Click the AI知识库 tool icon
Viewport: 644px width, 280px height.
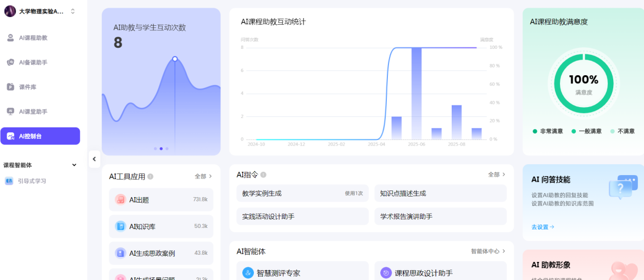pos(120,226)
